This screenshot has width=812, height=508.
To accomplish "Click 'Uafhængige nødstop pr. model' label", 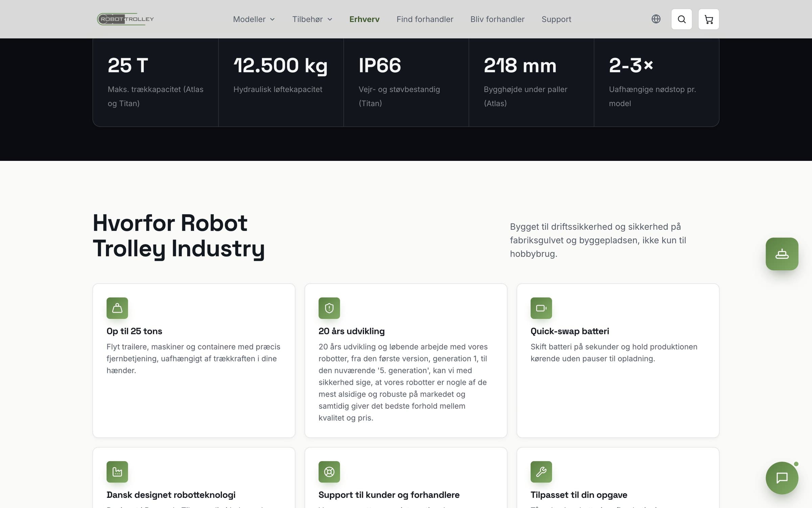I will point(652,96).
